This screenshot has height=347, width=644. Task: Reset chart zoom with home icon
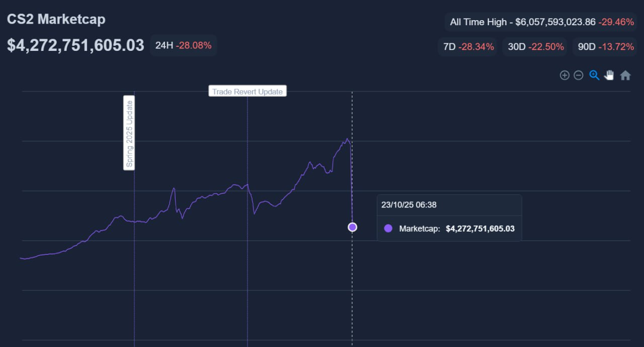pos(625,76)
